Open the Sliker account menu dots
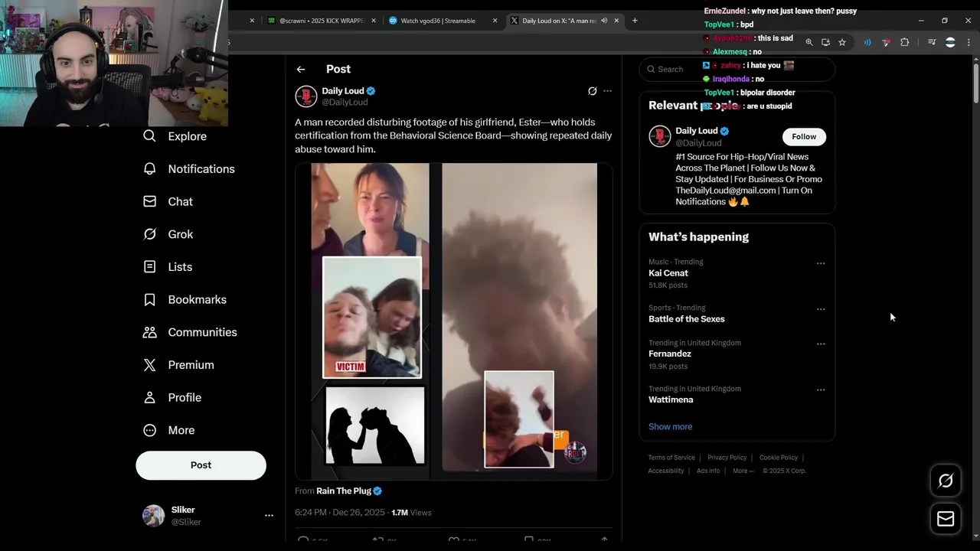980x551 pixels. (269, 516)
